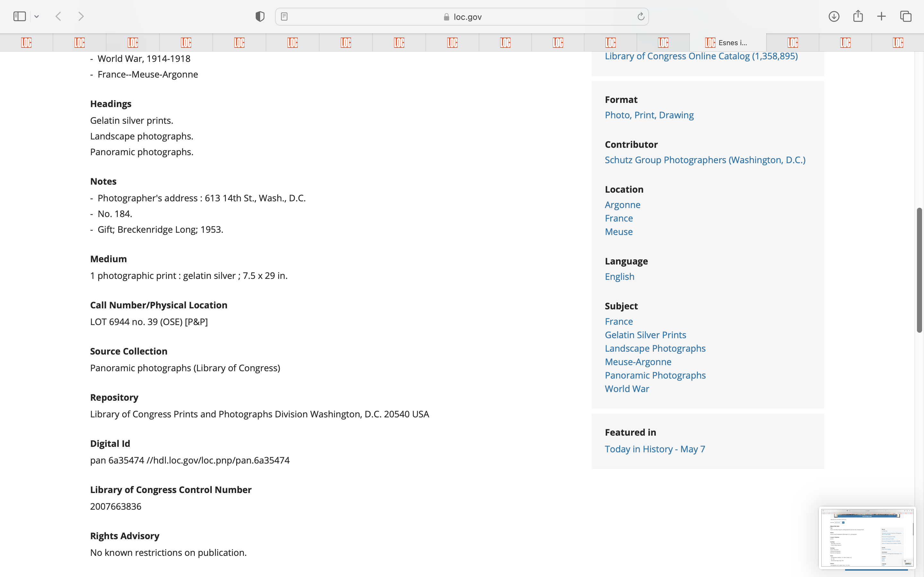
Task: Reload the page with the refresh icon
Action: tap(641, 16)
